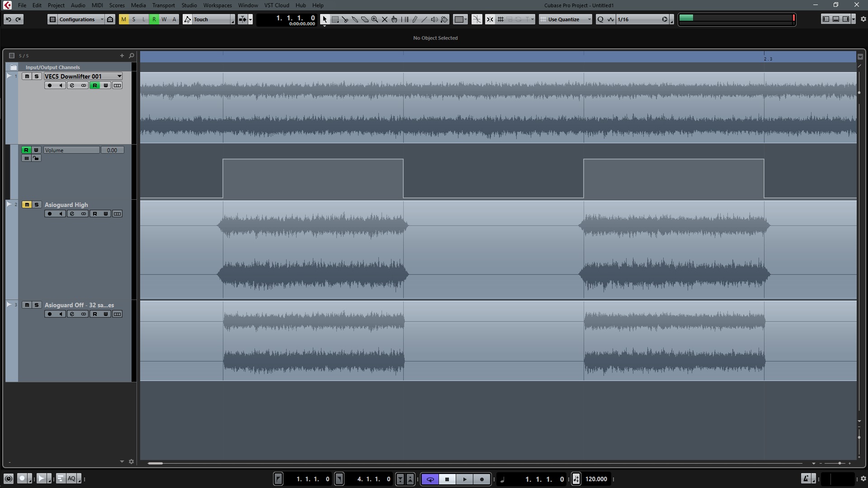
Task: Toggle the Record Enable button on VECS Downlifter
Action: 49,85
